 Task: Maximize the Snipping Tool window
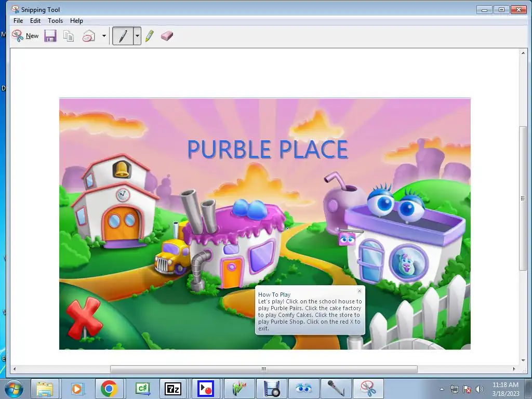(501, 9)
